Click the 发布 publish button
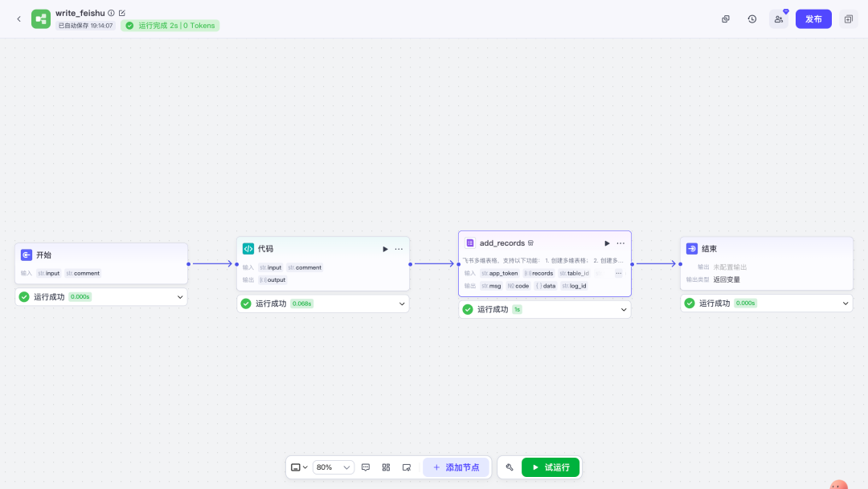 (813, 19)
